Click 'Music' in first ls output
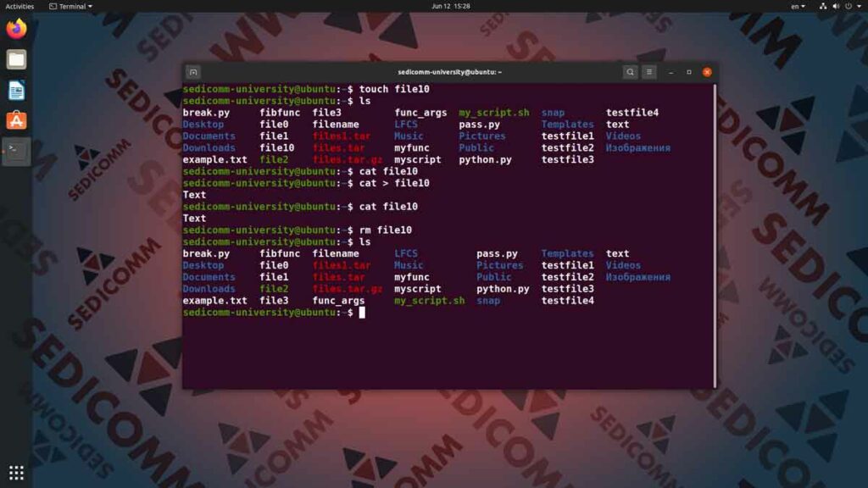 (x=409, y=136)
